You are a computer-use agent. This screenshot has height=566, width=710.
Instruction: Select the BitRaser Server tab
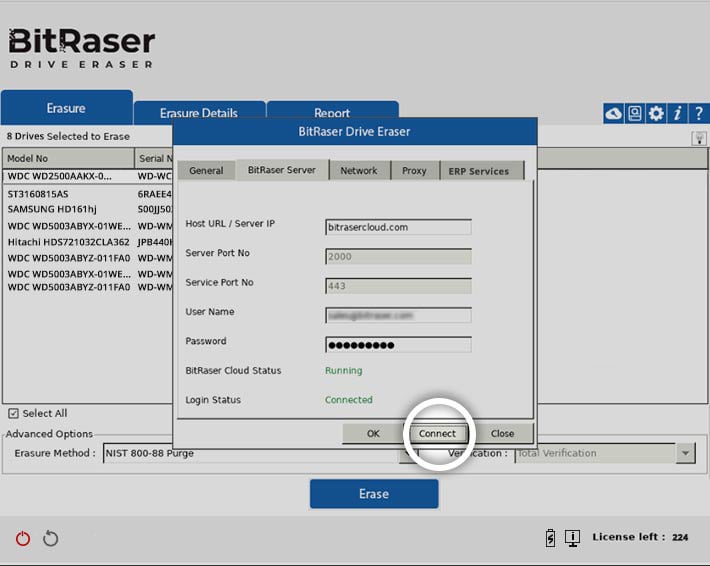pos(282,170)
